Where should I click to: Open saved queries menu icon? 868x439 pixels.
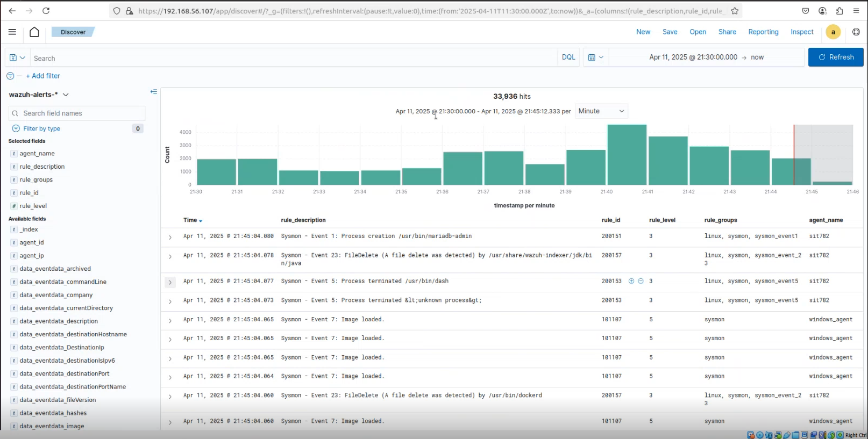point(17,57)
